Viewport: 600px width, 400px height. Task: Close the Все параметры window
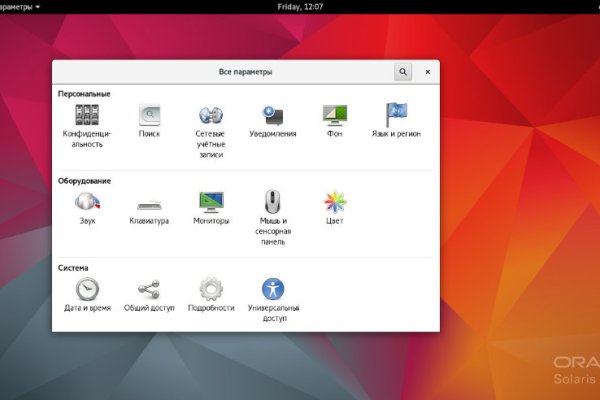[427, 72]
